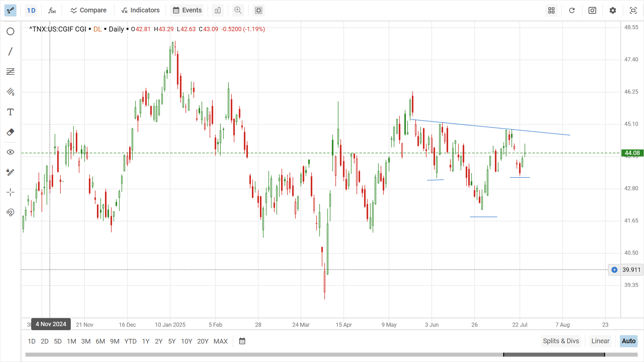Click the blue plus at price 39.911

pyautogui.click(x=614, y=270)
